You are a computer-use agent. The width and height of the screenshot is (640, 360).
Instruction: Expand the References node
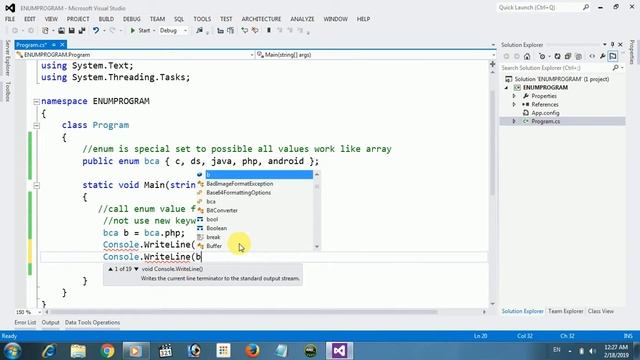click(514, 104)
